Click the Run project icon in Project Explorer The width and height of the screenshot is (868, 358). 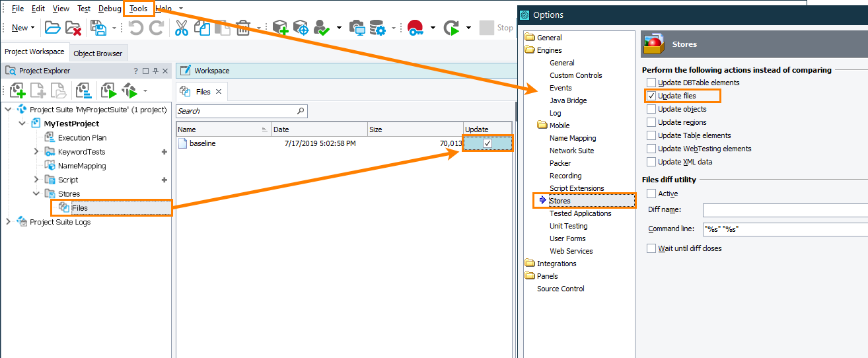tap(108, 90)
